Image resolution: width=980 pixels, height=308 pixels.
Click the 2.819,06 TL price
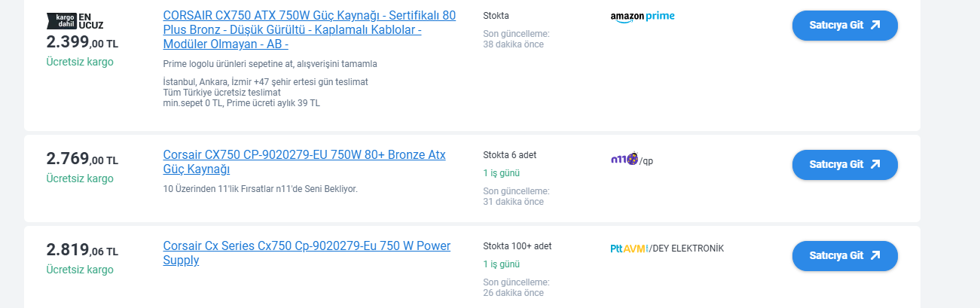click(x=82, y=251)
